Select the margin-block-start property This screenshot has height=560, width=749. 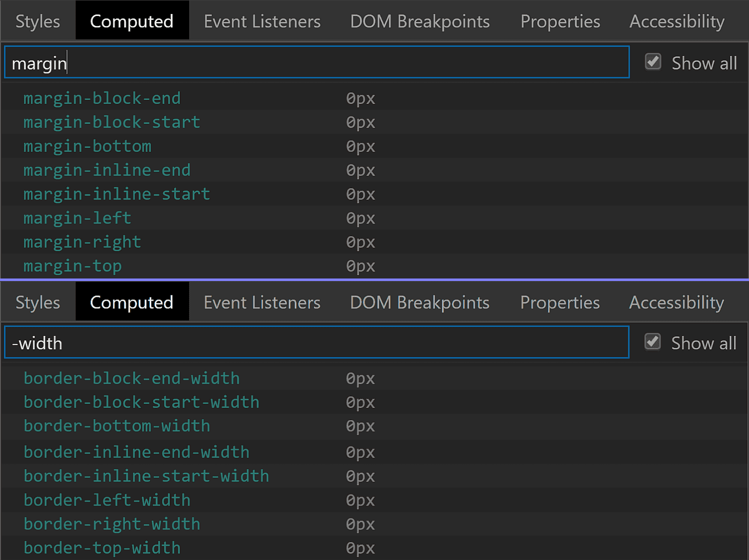click(x=112, y=122)
